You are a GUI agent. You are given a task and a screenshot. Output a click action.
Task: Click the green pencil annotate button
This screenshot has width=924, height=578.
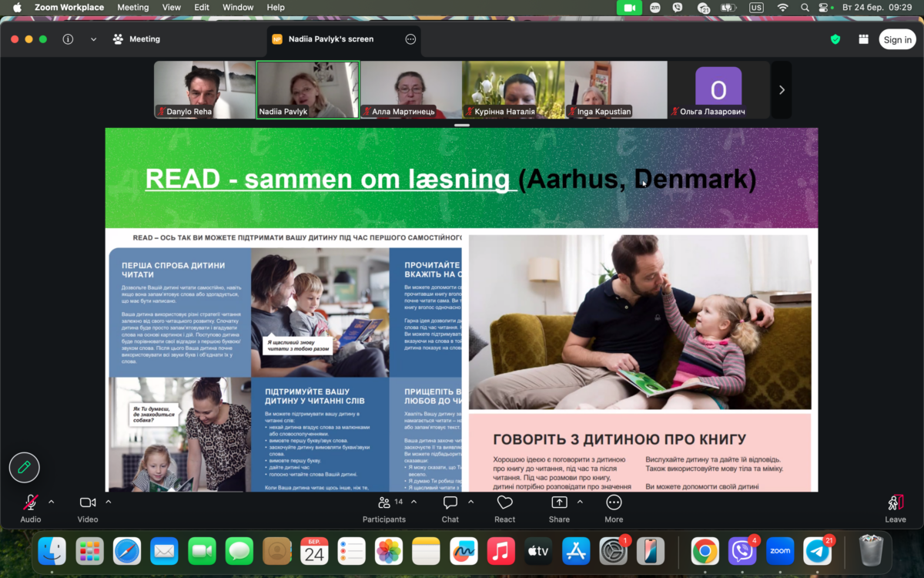click(25, 467)
